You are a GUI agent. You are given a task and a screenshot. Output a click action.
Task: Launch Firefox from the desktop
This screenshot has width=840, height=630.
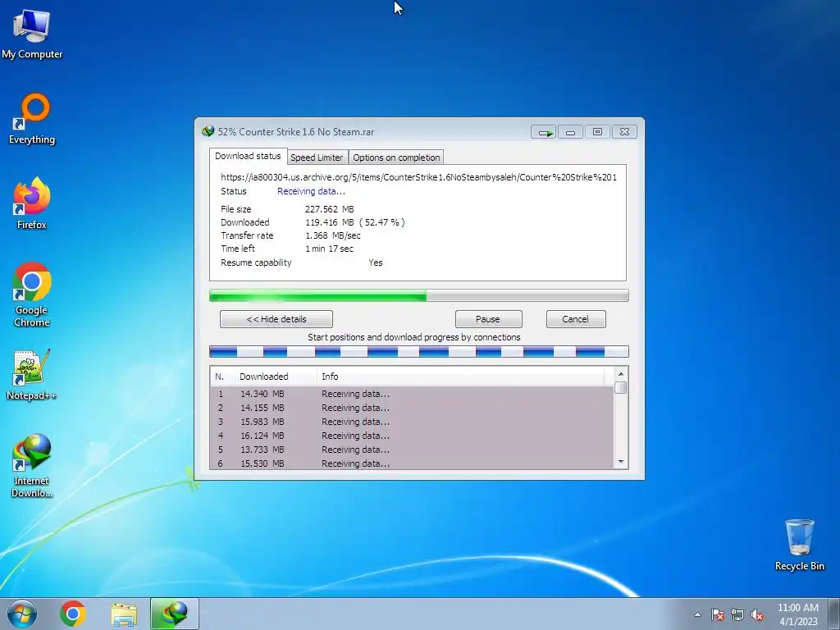(x=32, y=204)
